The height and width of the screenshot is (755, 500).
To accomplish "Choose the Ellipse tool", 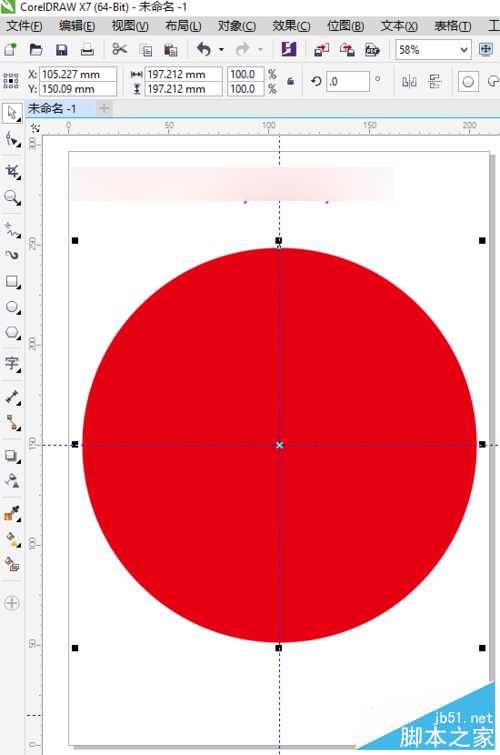I will tap(12, 307).
